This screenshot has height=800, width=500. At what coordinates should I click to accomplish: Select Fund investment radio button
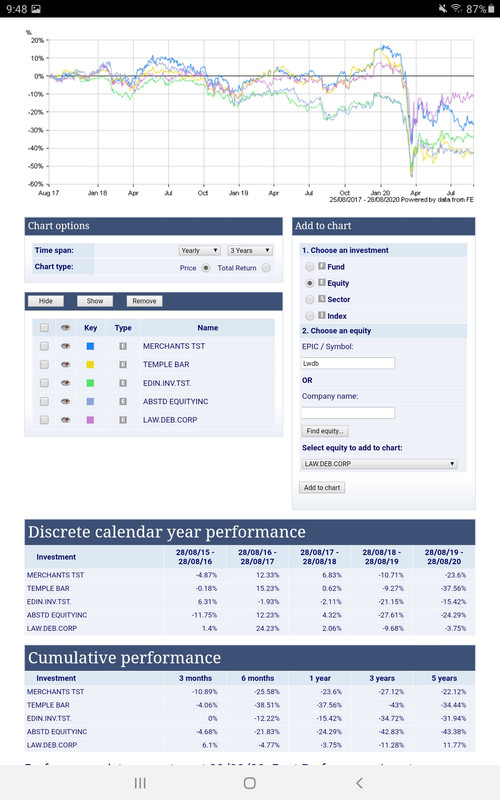(309, 267)
